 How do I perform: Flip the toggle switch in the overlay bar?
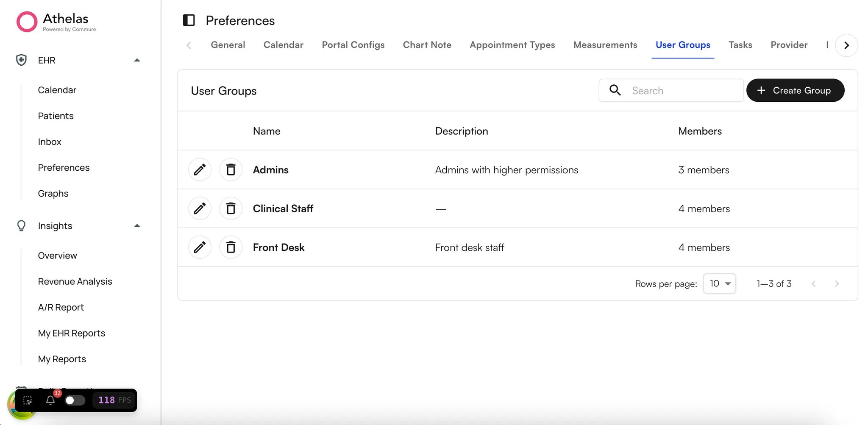click(x=75, y=400)
